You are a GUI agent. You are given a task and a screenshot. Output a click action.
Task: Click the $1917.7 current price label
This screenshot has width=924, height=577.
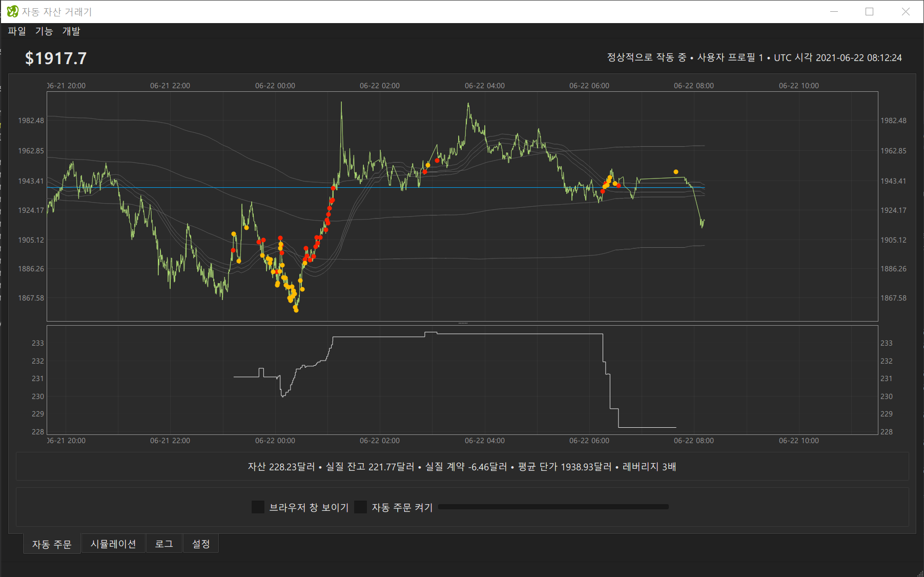[x=56, y=58]
